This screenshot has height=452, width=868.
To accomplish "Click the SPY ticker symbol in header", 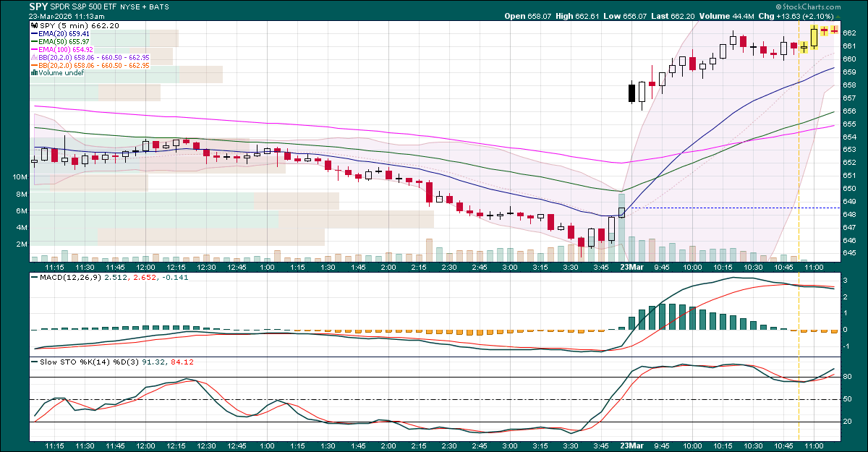I will point(38,6).
